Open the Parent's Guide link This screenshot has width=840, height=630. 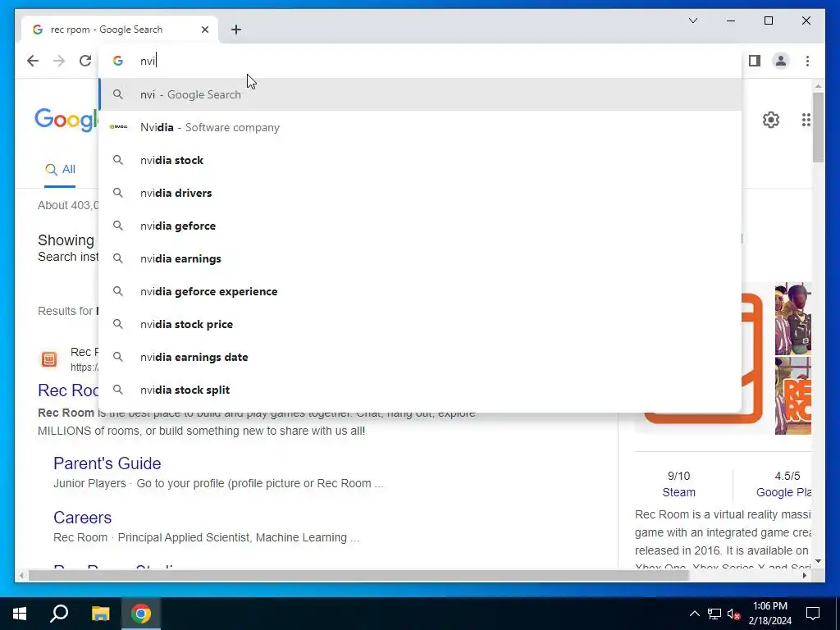pos(107,463)
